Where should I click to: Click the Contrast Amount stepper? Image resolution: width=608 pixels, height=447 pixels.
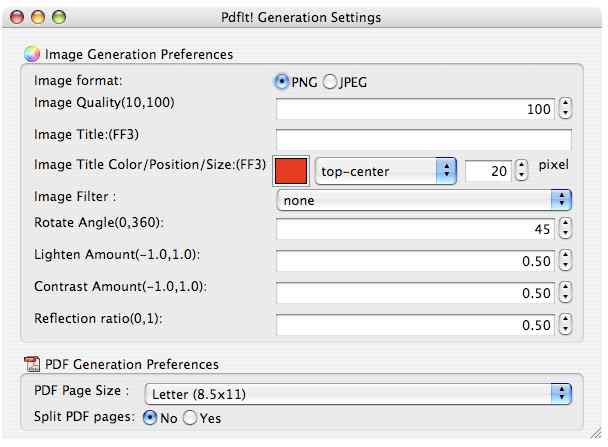pyautogui.click(x=565, y=294)
